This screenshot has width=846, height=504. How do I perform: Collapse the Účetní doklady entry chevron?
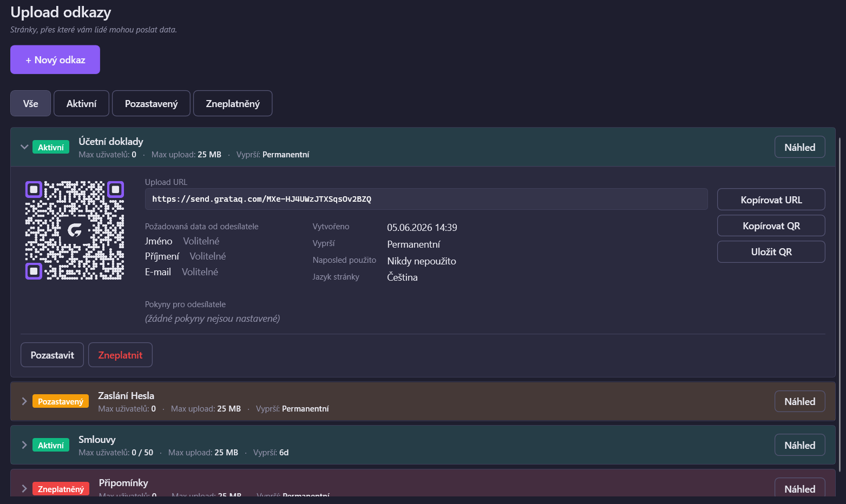tap(24, 147)
